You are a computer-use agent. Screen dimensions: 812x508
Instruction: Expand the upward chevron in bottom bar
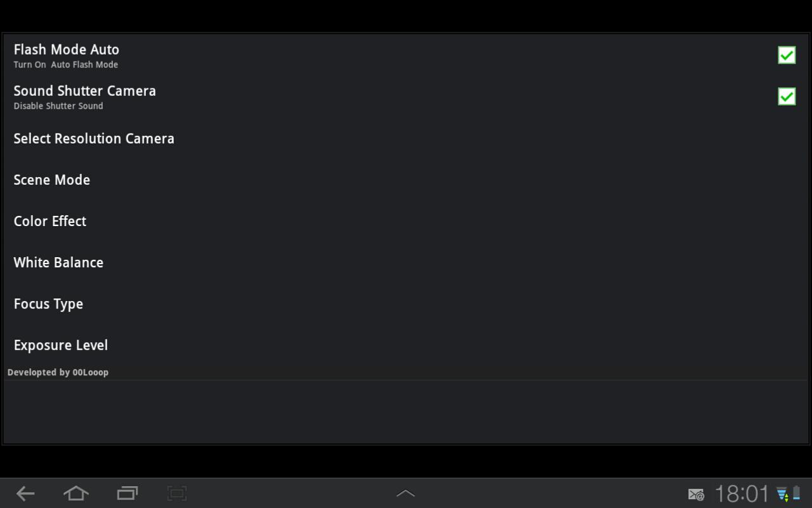[x=405, y=493]
